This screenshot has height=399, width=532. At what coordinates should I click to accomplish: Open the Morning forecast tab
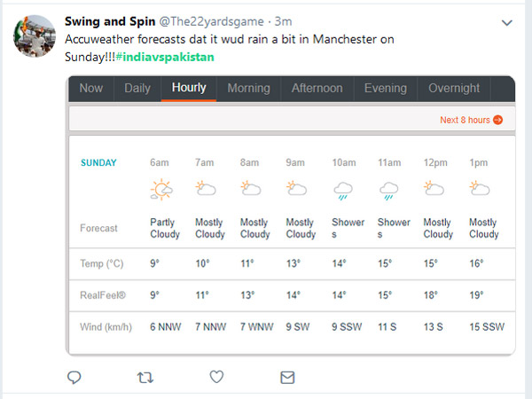248,89
